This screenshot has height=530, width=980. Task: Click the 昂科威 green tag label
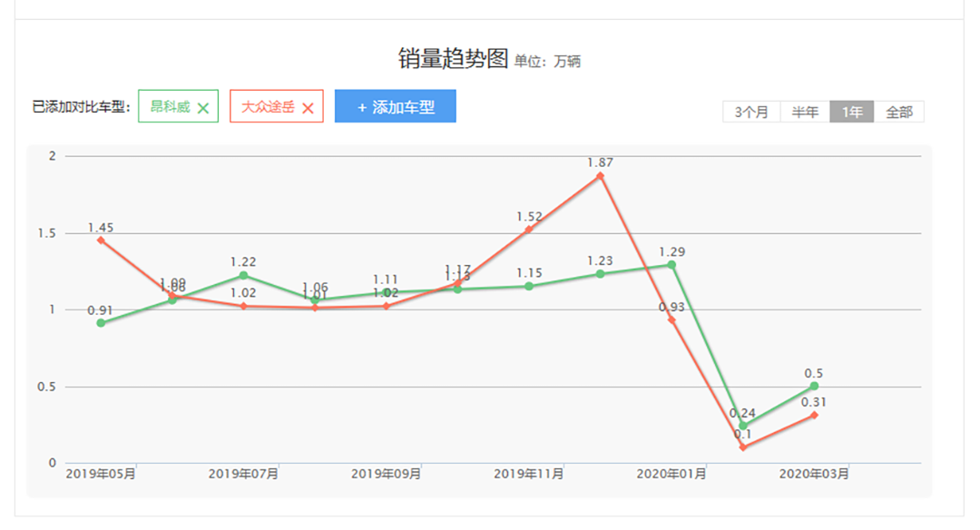point(170,107)
